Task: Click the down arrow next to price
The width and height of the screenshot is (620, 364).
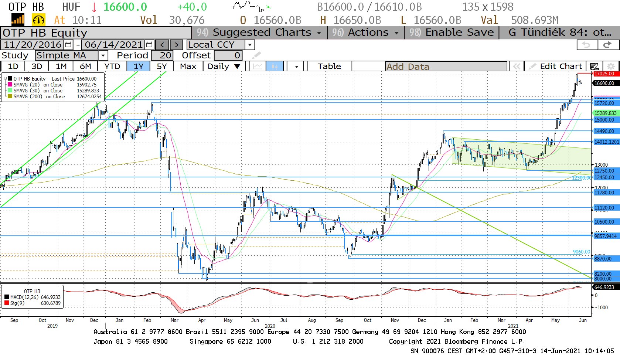Action: 94,7
